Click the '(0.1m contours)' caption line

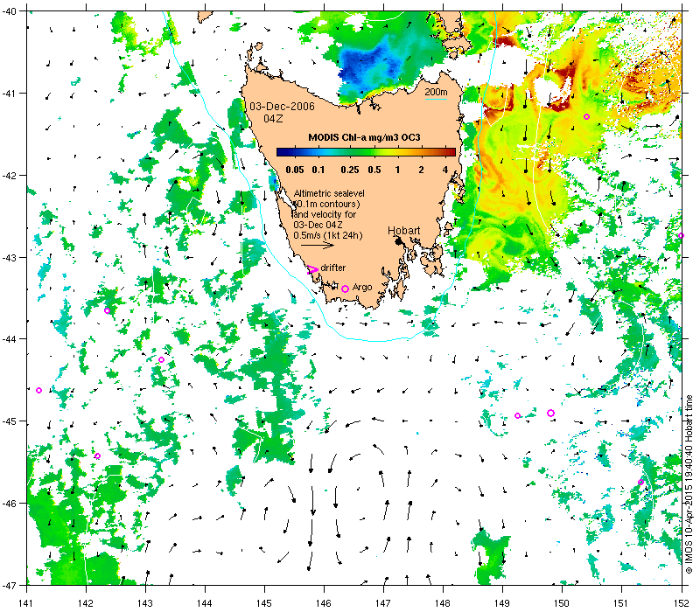coord(326,205)
